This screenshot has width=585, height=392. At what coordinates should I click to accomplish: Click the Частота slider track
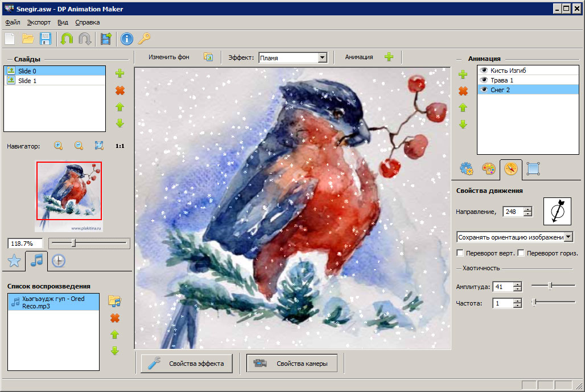coord(553,302)
